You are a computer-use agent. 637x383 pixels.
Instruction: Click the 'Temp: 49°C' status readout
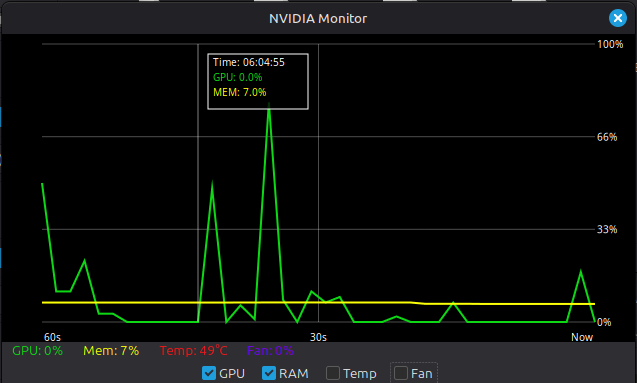tap(193, 350)
